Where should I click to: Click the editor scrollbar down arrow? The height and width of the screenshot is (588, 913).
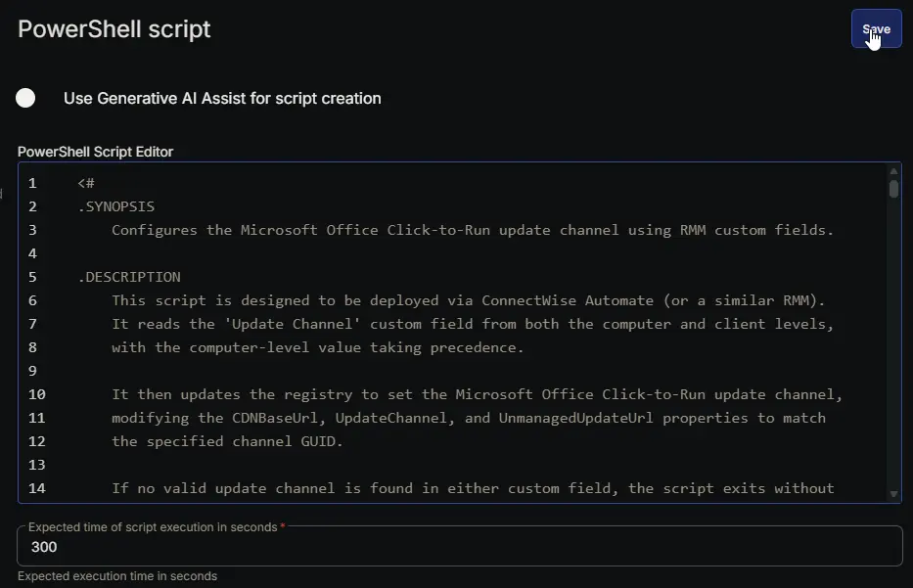[x=893, y=494]
